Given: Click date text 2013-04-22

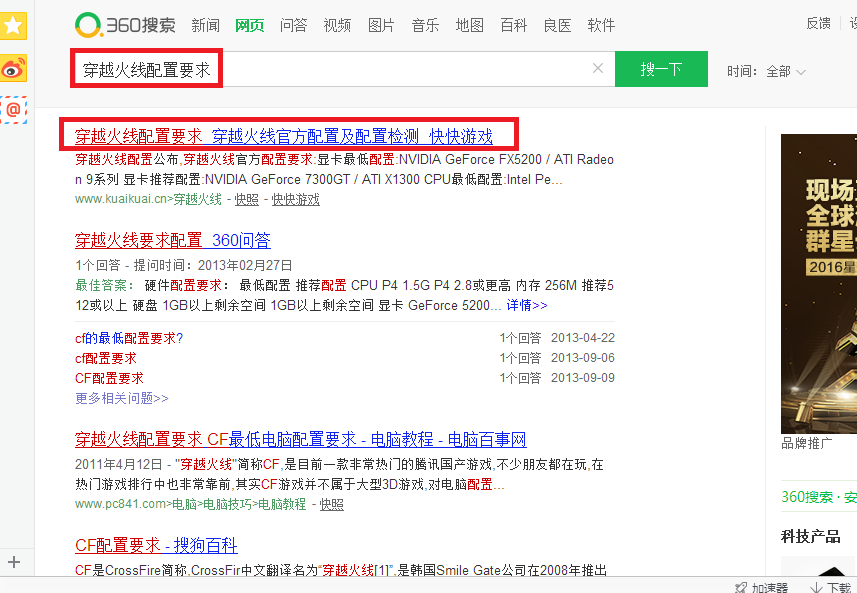Looking at the screenshot, I should [583, 338].
